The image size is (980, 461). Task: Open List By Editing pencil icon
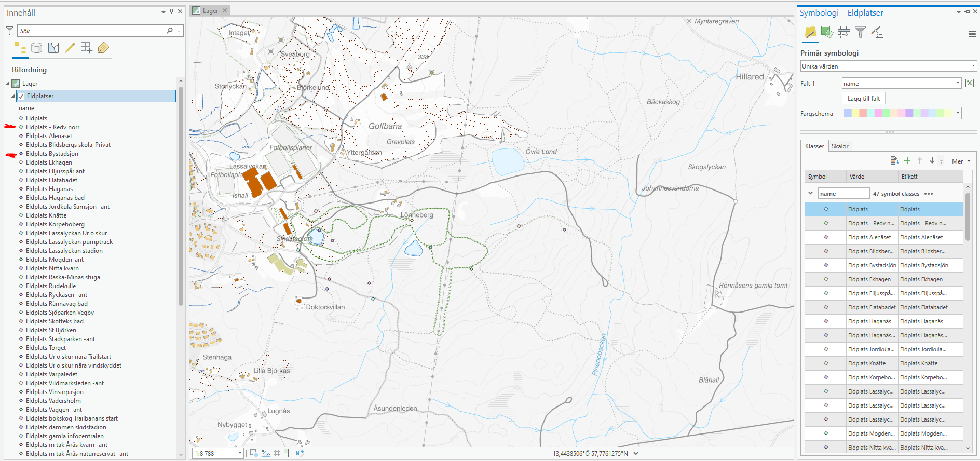70,48
